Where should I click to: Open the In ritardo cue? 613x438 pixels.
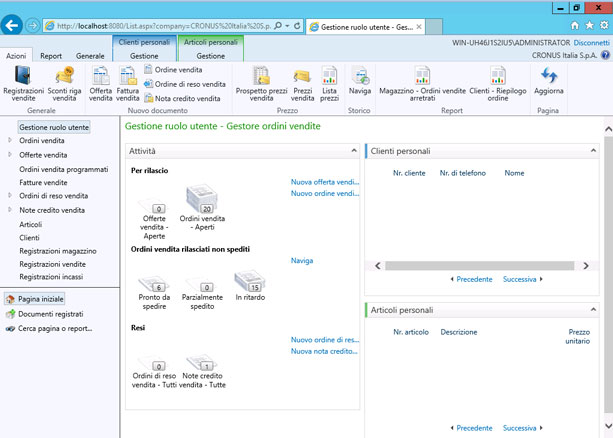250,285
